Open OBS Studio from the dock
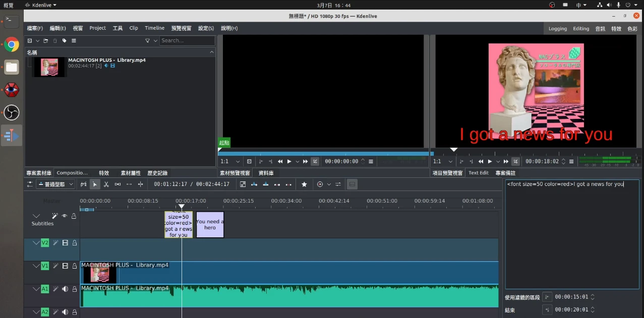 tap(11, 112)
